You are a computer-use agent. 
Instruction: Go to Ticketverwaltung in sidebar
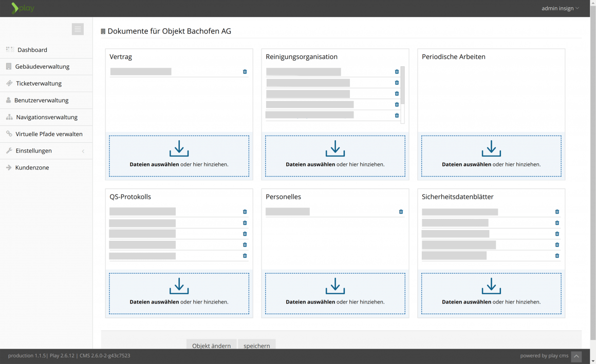39,83
